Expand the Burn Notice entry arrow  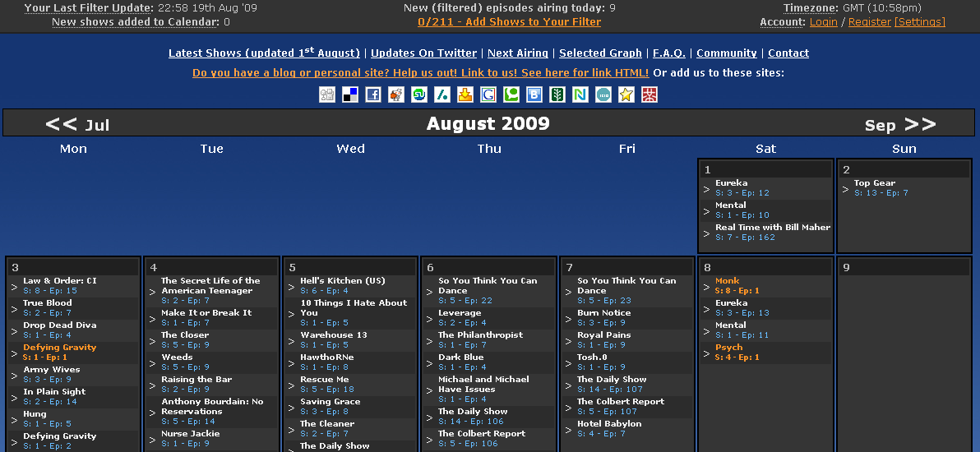coord(568,319)
